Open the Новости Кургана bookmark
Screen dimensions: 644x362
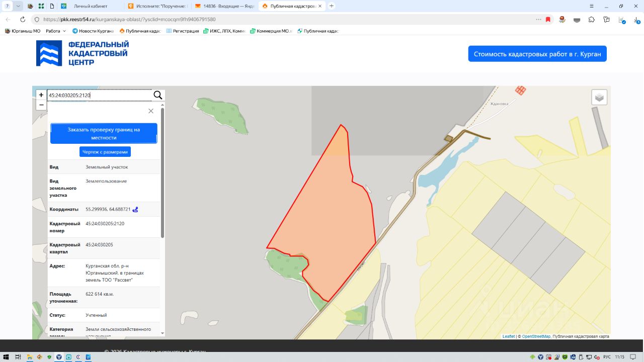click(x=93, y=31)
